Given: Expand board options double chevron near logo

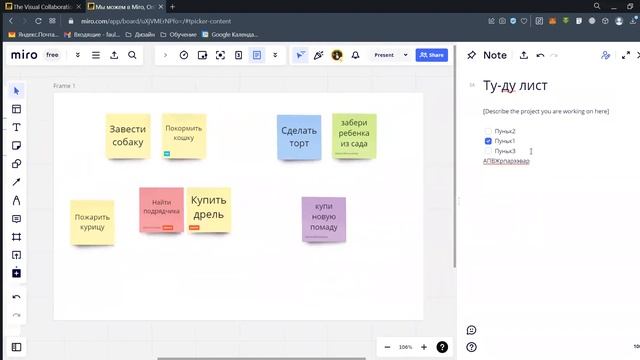Looking at the screenshot, I should tap(78, 55).
